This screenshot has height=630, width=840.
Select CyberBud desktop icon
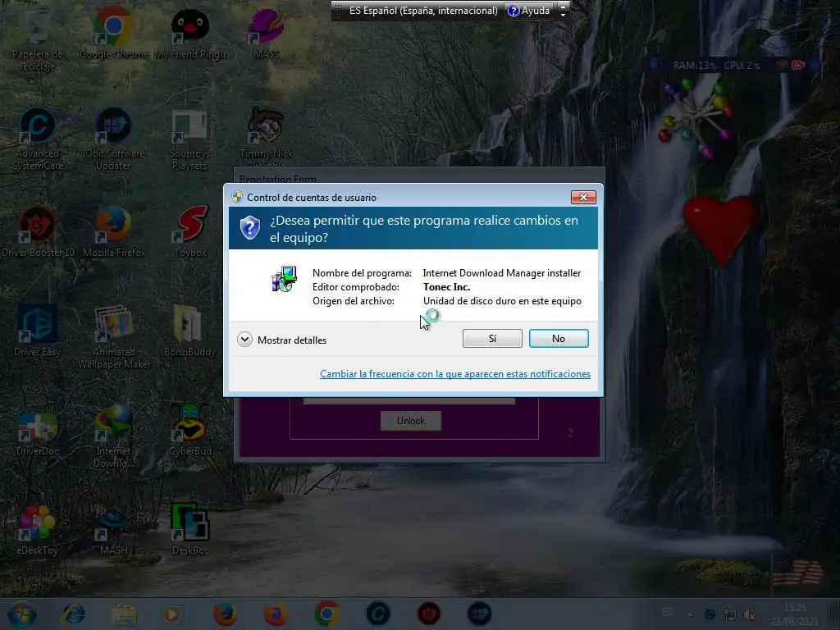tap(189, 430)
